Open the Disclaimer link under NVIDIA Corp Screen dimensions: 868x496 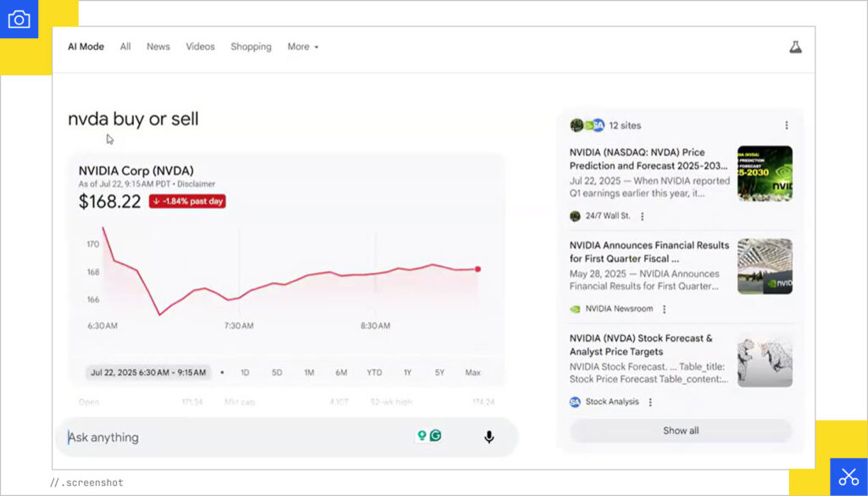[197, 183]
